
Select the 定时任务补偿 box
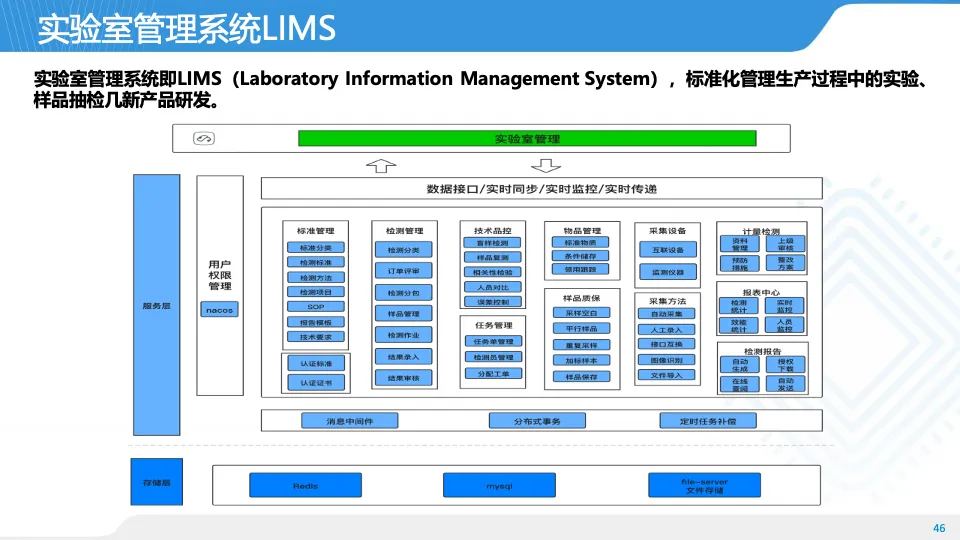click(x=708, y=421)
